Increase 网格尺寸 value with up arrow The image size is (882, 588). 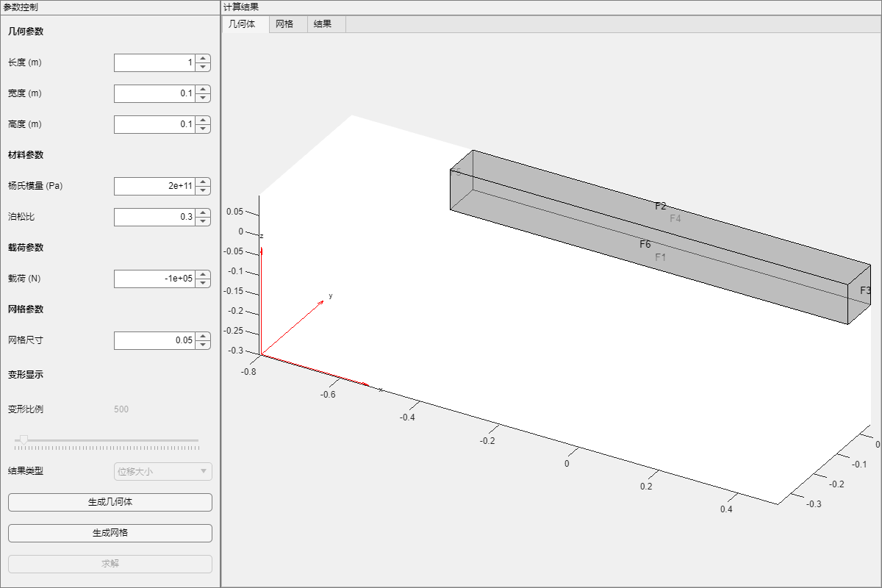[x=203, y=337]
